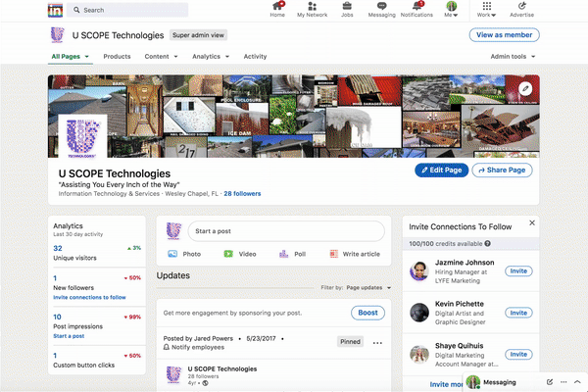588x392 pixels.
Task: Open the Jobs briefcase icon
Action: tap(347, 6)
